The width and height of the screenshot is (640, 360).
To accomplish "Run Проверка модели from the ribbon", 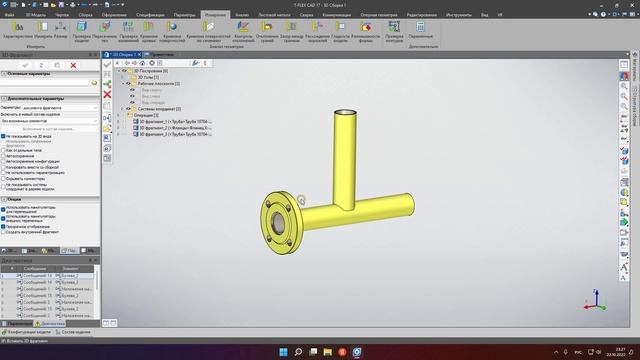I will point(81,31).
